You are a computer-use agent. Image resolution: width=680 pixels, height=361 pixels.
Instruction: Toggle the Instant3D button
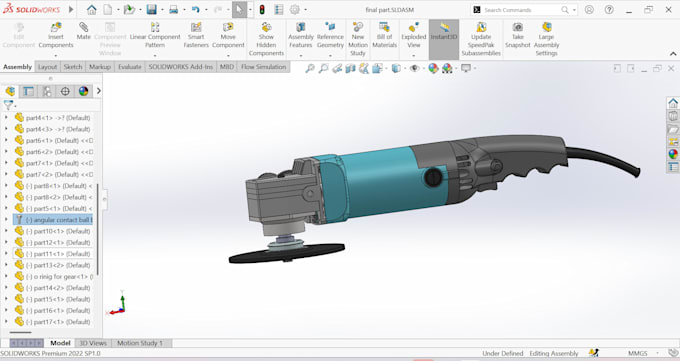coord(444,39)
